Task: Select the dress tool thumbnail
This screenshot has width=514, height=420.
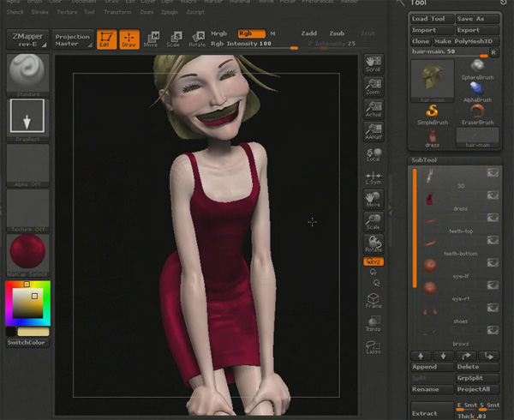Action: point(433,138)
